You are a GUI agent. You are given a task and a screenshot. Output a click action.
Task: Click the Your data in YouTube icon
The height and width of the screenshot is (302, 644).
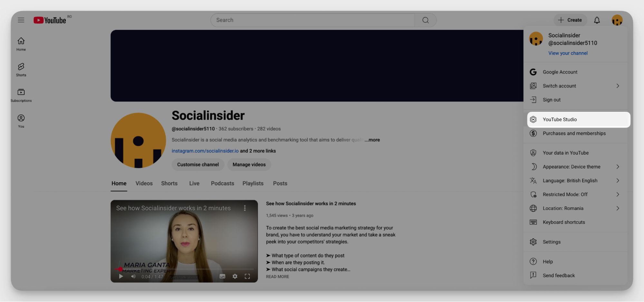[x=533, y=153]
